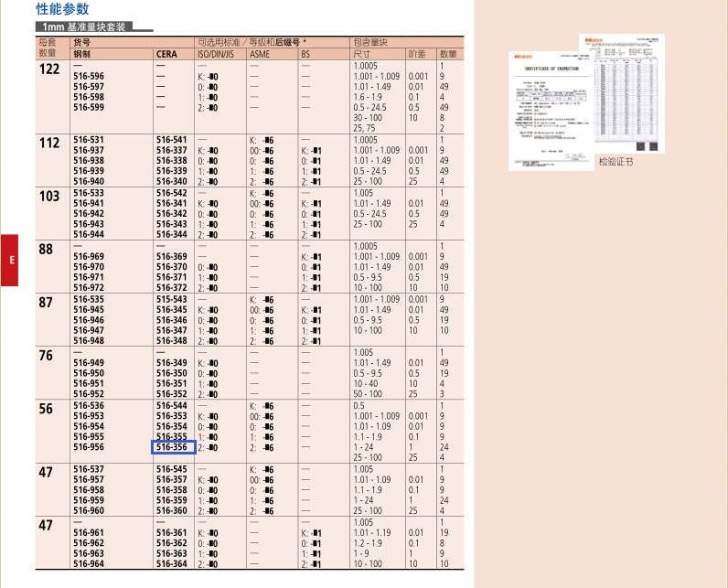
Task: Click the 货号 column header
Action: tap(81, 42)
